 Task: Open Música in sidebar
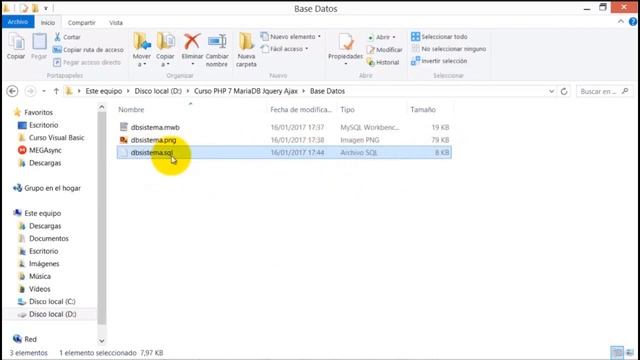pos(40,276)
